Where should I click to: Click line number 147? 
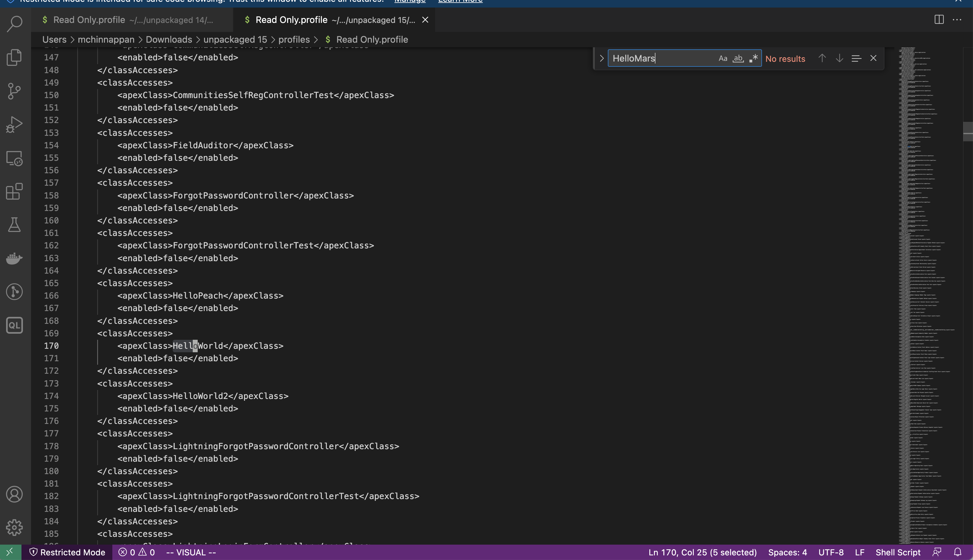(x=51, y=57)
